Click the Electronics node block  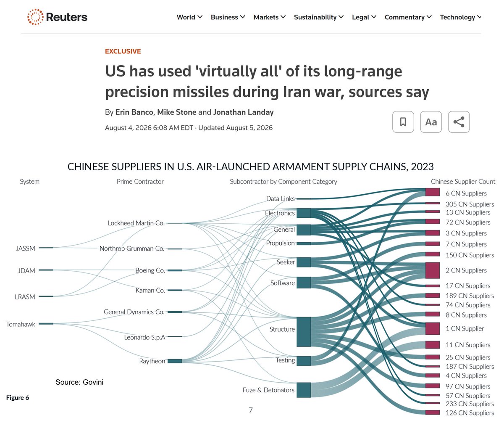pyautogui.click(x=304, y=213)
